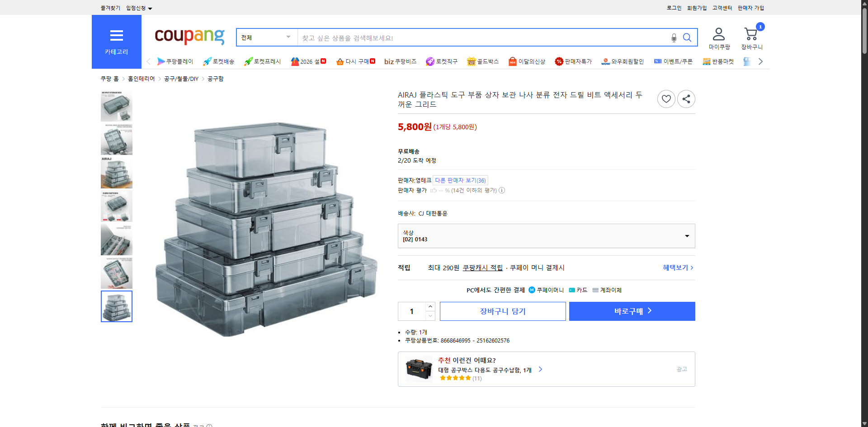Click the voice search microphone icon
The width and height of the screenshot is (868, 427).
coord(674,38)
